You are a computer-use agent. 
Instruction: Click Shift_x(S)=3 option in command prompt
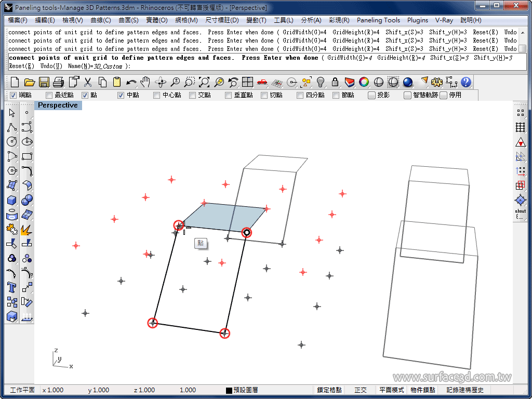click(449, 58)
